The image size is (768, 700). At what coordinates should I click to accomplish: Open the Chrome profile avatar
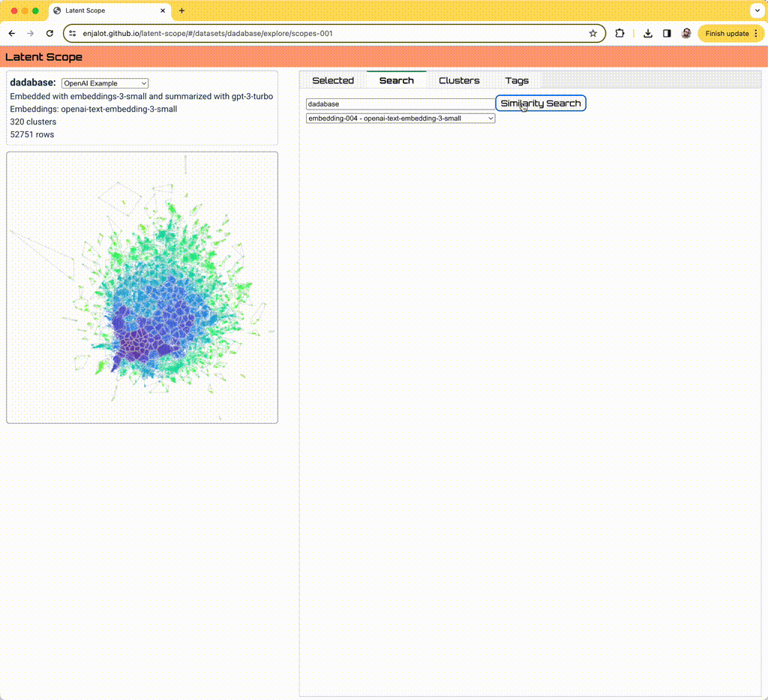[x=686, y=33]
